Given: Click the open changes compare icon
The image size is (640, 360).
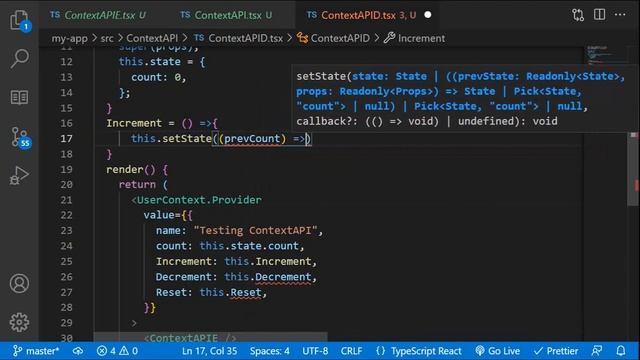Looking at the screenshot, I should 578,15.
